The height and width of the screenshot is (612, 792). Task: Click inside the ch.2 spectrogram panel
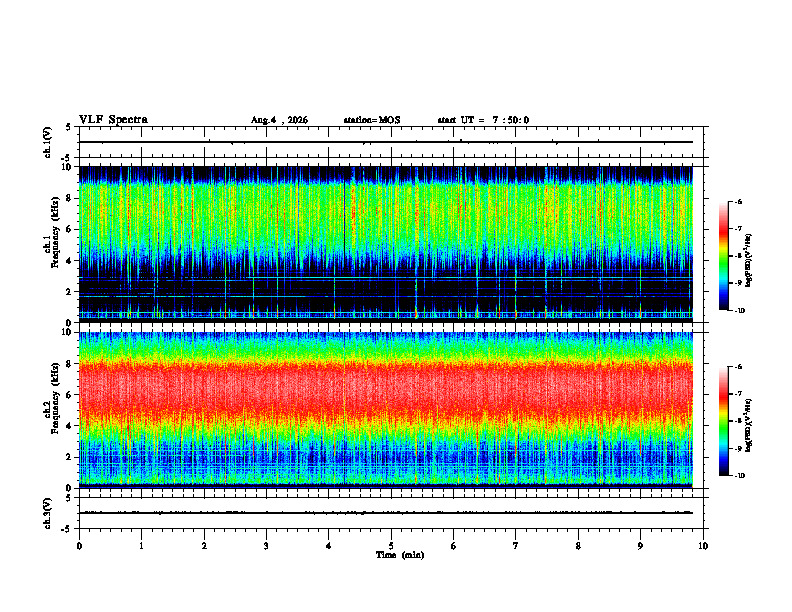click(x=386, y=410)
